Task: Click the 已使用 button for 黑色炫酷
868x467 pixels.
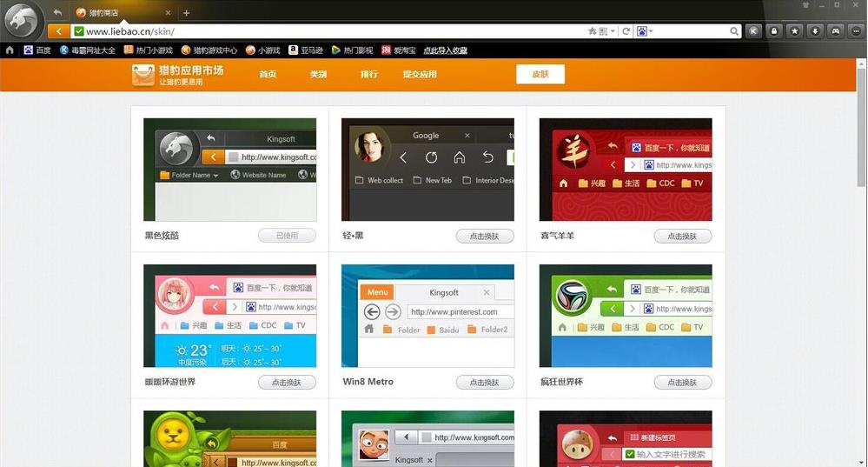Action: pyautogui.click(x=287, y=236)
